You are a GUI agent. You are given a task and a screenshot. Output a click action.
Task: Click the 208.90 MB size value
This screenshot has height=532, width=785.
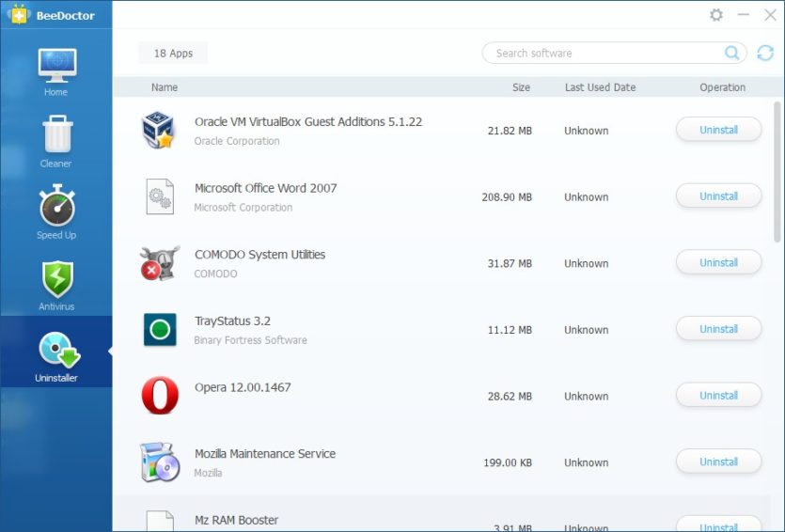pyautogui.click(x=507, y=197)
